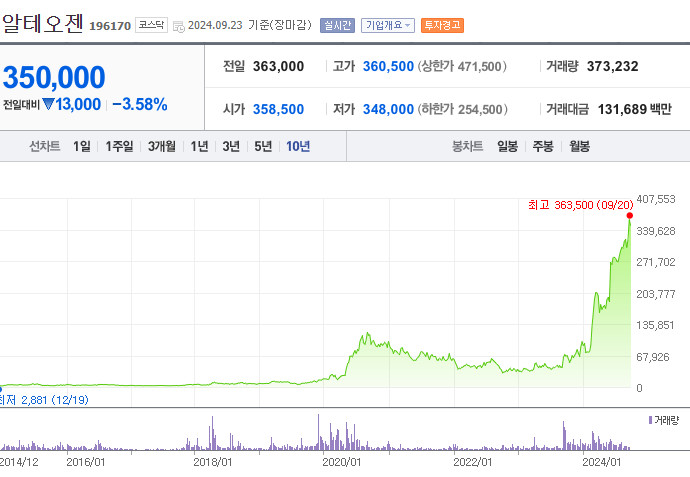Click the 2020/01 x-axis label
Screen dimensions: 690x477
tap(341, 462)
